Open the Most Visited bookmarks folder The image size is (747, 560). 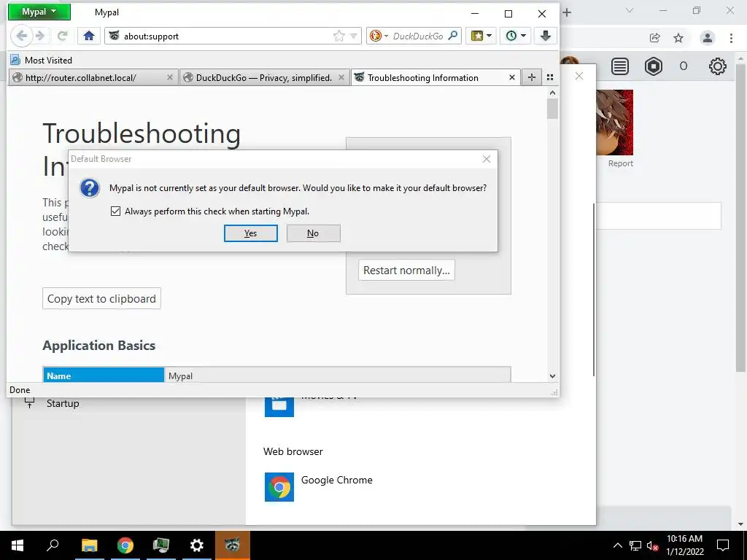coord(42,60)
